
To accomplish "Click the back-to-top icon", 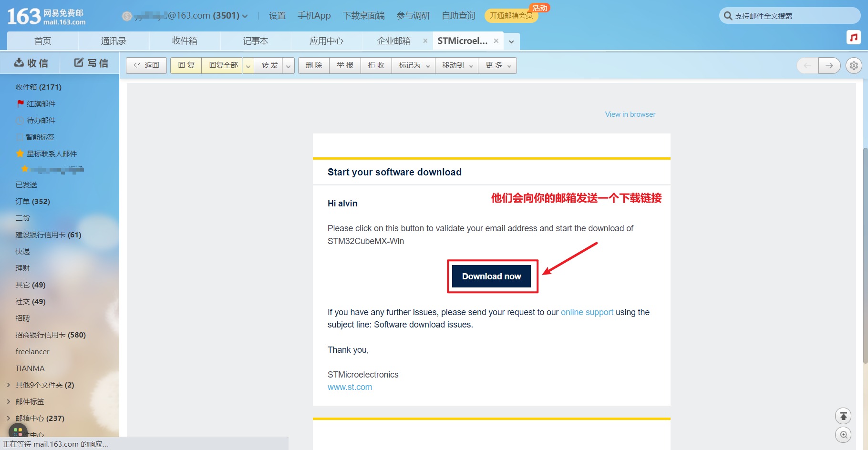I will pyautogui.click(x=843, y=416).
